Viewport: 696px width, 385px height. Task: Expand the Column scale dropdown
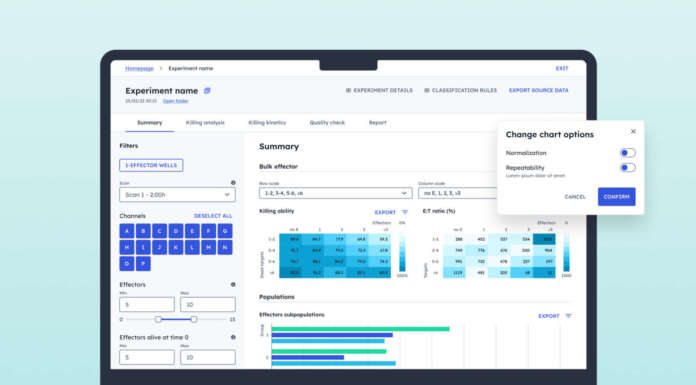coord(458,193)
